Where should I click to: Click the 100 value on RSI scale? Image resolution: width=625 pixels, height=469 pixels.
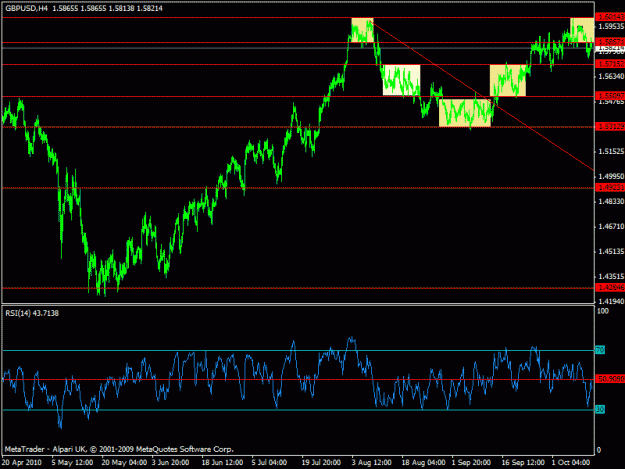[x=603, y=311]
